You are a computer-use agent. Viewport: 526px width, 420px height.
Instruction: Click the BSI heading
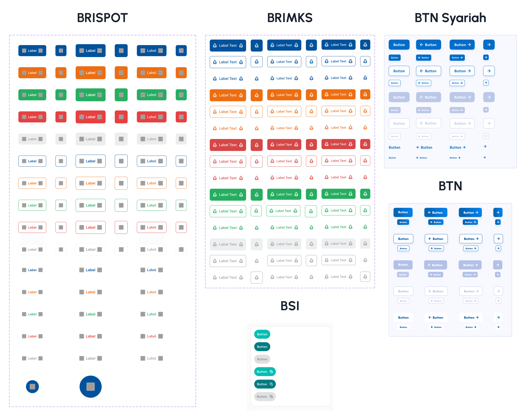[x=290, y=306]
